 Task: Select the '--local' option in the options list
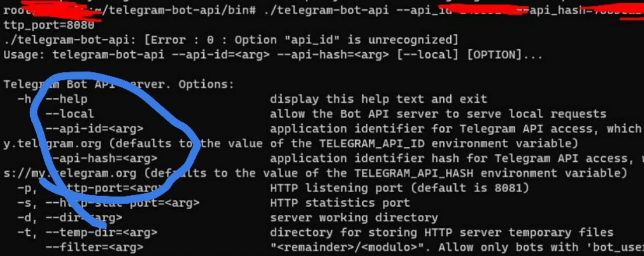click(x=69, y=114)
